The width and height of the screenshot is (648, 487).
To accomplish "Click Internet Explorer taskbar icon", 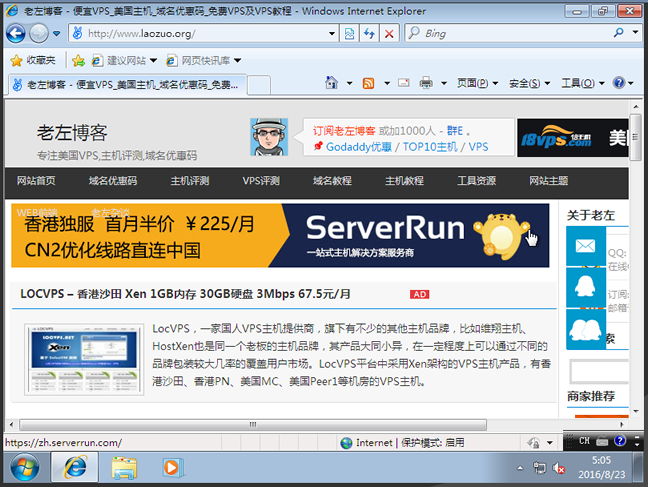I will pos(75,467).
